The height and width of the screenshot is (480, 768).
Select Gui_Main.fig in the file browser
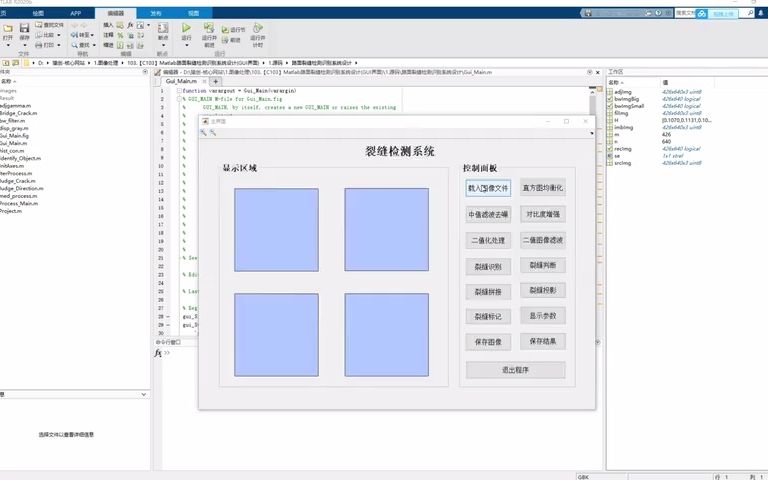point(14,136)
